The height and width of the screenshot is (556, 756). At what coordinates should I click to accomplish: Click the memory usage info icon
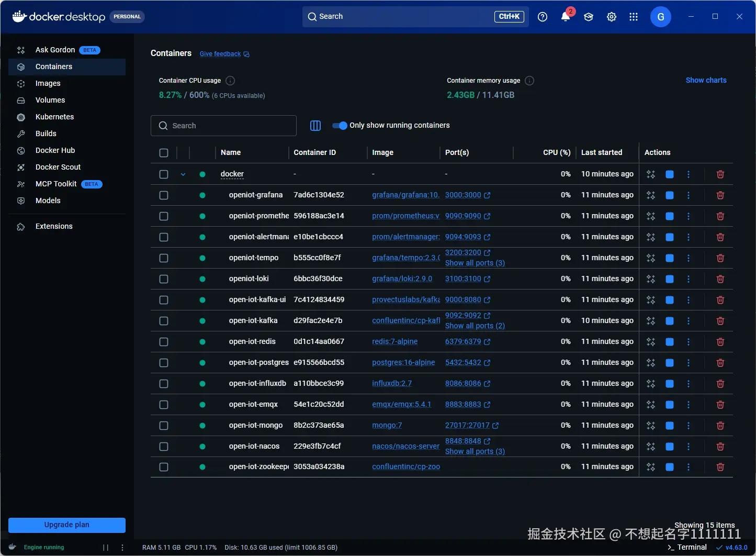(x=529, y=81)
